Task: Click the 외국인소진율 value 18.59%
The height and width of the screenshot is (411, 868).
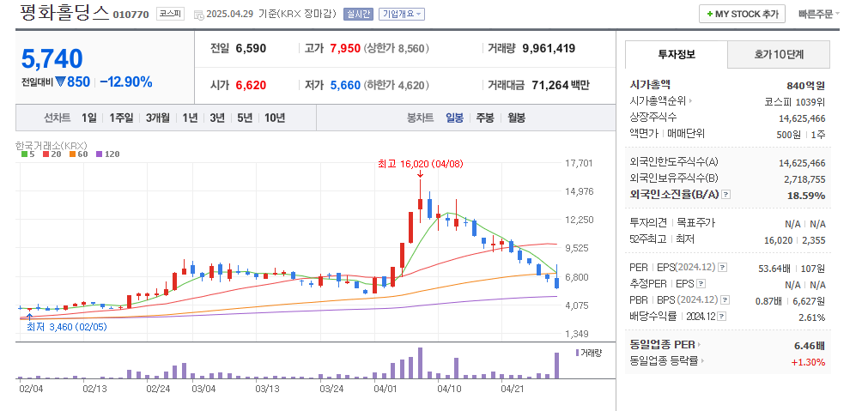Action: tap(806, 196)
